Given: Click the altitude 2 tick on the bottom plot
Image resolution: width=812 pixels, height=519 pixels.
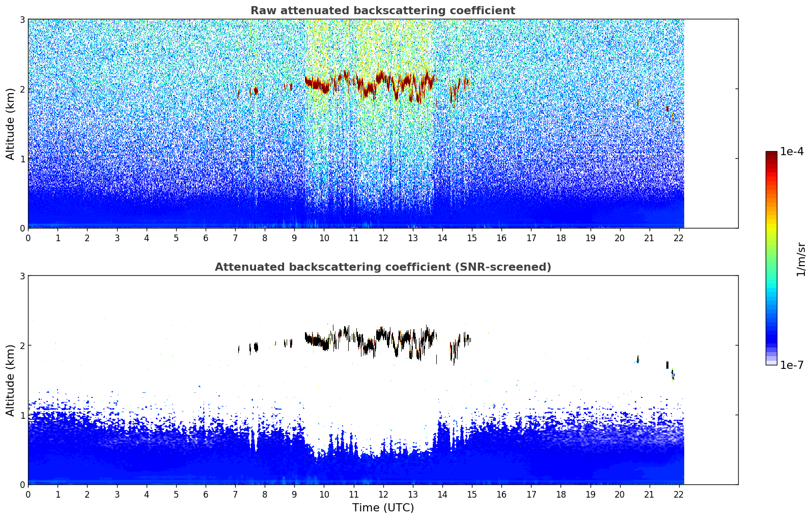Looking at the screenshot, I should pos(22,345).
